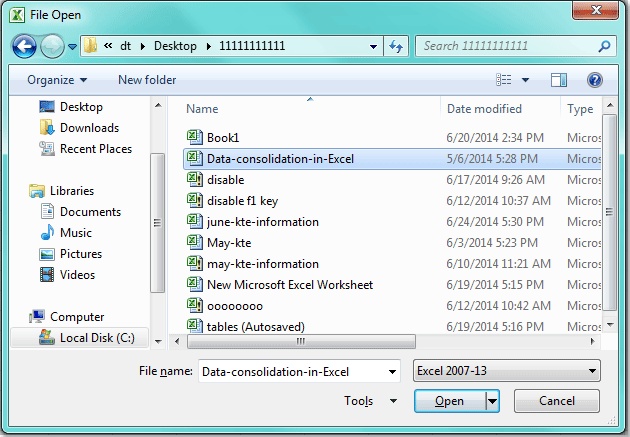Click the Back navigation arrow button

pyautogui.click(x=26, y=46)
